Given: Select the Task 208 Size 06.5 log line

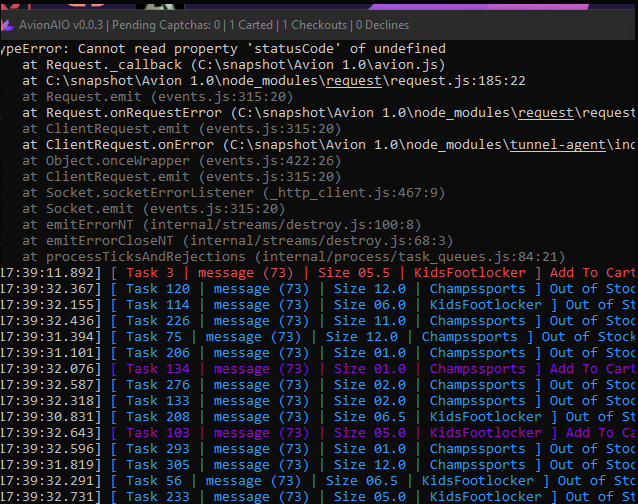Looking at the screenshot, I should pos(319,417).
